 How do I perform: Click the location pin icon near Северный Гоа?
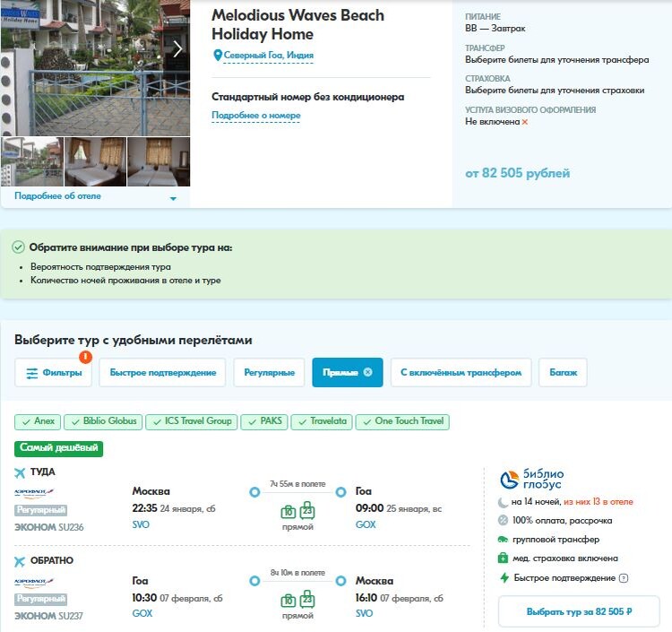[x=218, y=56]
